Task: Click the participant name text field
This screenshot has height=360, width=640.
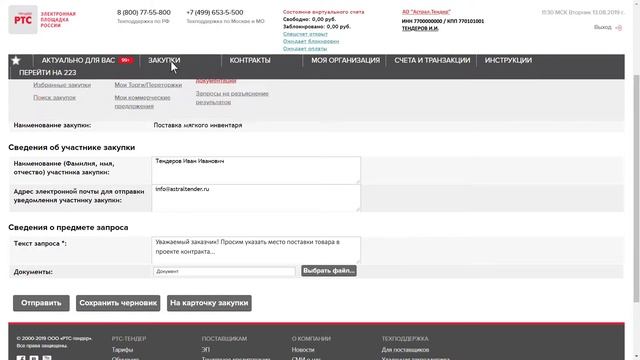Action: tap(256, 170)
